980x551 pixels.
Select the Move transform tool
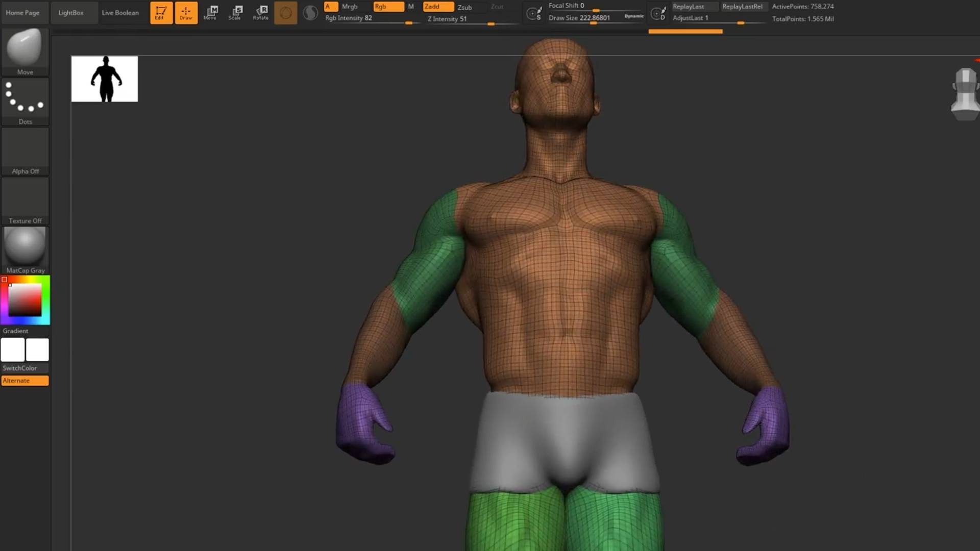pos(210,13)
